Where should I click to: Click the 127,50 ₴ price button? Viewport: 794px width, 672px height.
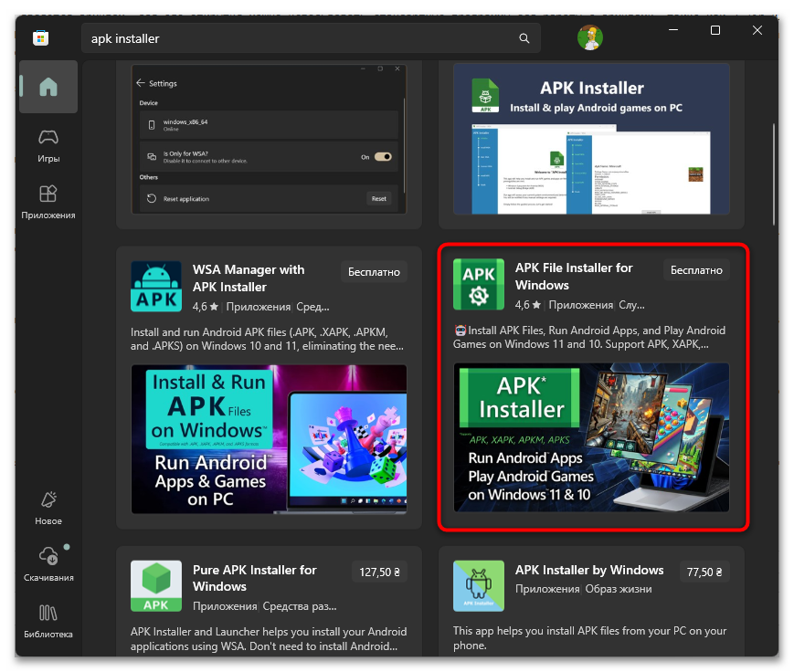click(380, 572)
